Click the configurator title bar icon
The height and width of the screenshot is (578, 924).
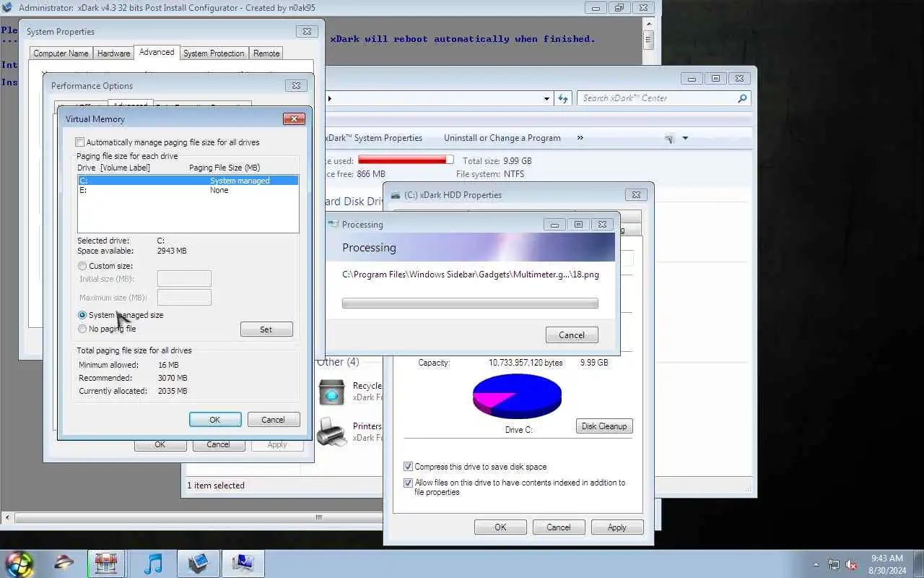tap(9, 8)
